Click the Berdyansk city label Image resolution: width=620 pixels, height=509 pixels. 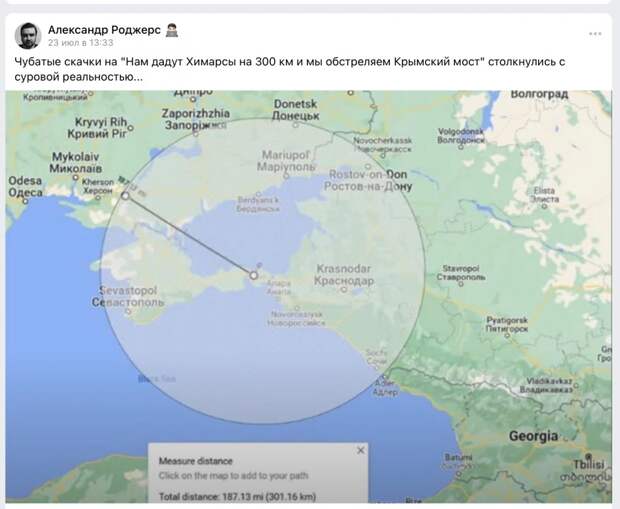pos(258,204)
